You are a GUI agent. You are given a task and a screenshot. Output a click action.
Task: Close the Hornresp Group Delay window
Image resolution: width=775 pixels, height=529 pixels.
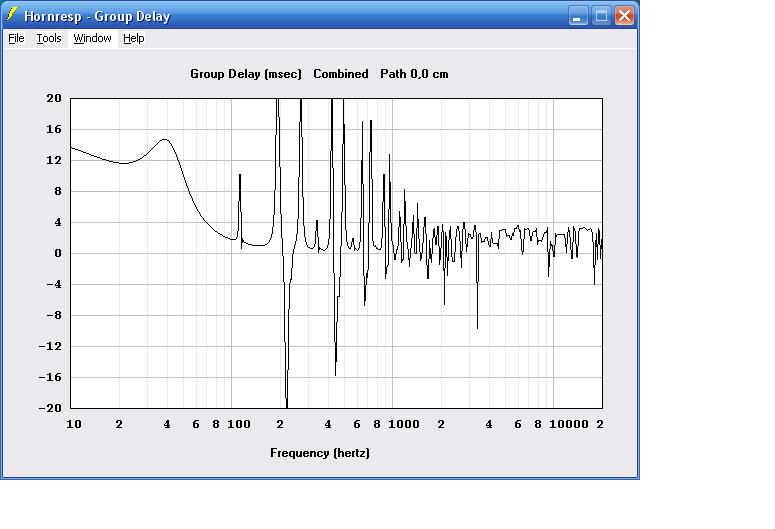[624, 16]
